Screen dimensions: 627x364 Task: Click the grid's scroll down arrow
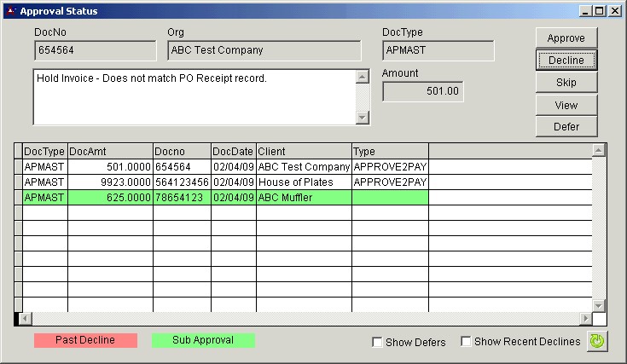(x=599, y=305)
